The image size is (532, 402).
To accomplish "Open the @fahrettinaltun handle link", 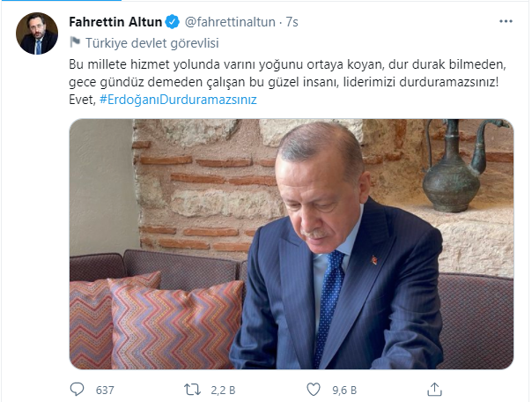I will pos(230,22).
